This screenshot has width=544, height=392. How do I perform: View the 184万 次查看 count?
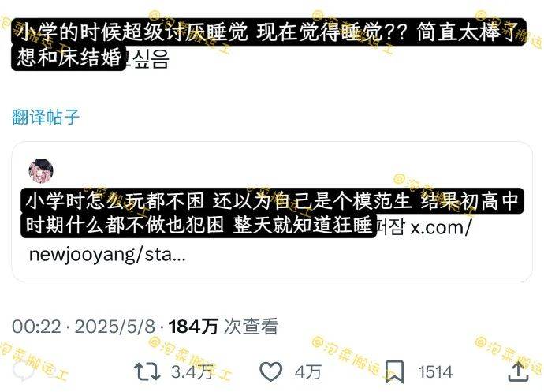(x=223, y=326)
